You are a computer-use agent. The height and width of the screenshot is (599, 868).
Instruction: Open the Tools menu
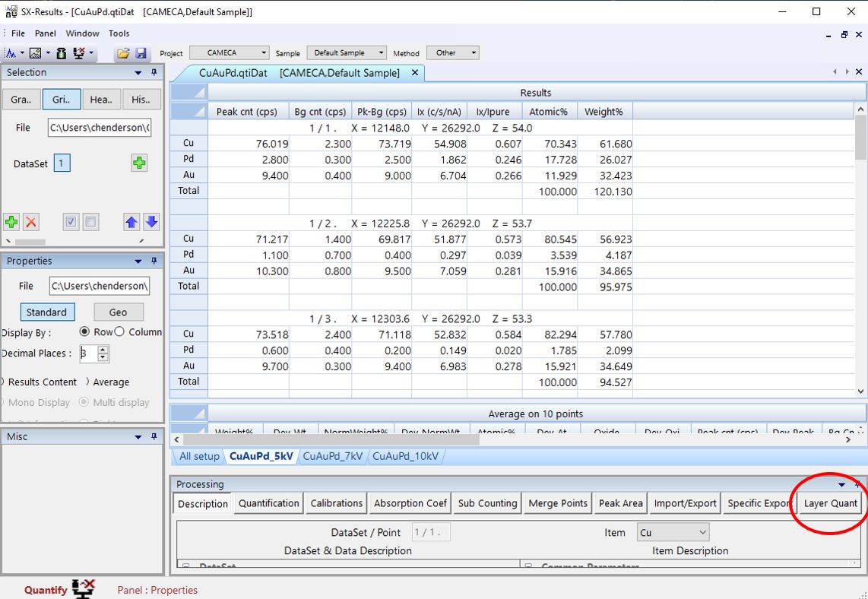pos(119,33)
